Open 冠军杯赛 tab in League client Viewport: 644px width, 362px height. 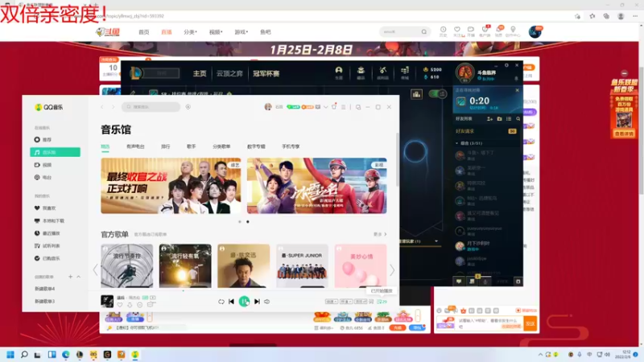tap(266, 73)
